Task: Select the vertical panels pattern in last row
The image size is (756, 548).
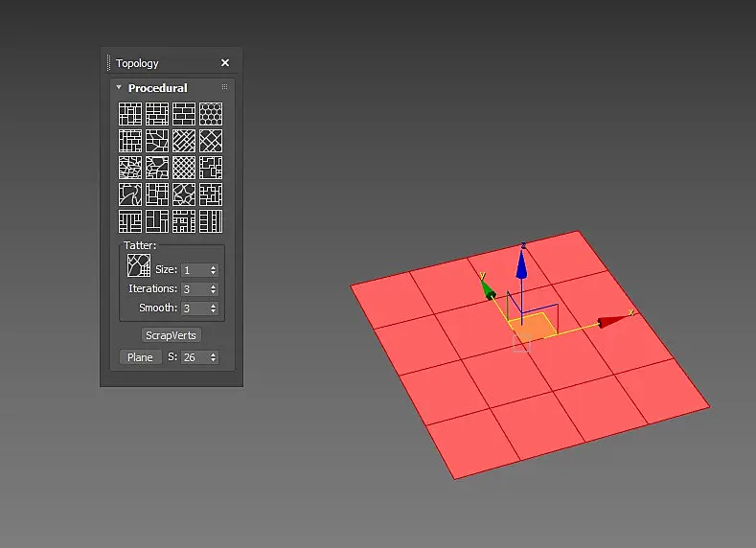Action: tap(211, 221)
